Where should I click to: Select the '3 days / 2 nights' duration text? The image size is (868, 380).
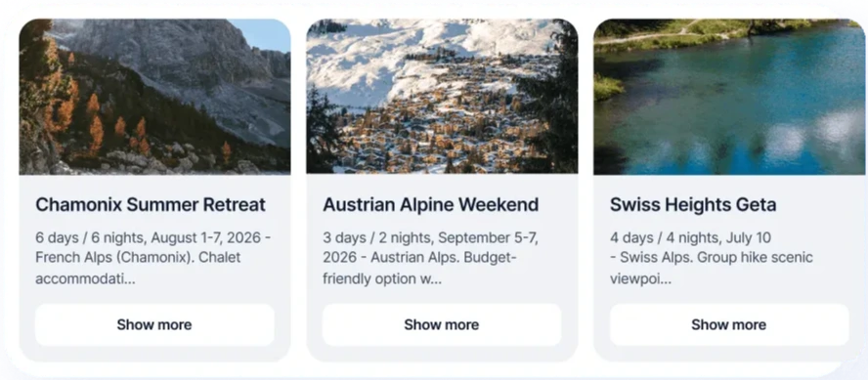[378, 237]
